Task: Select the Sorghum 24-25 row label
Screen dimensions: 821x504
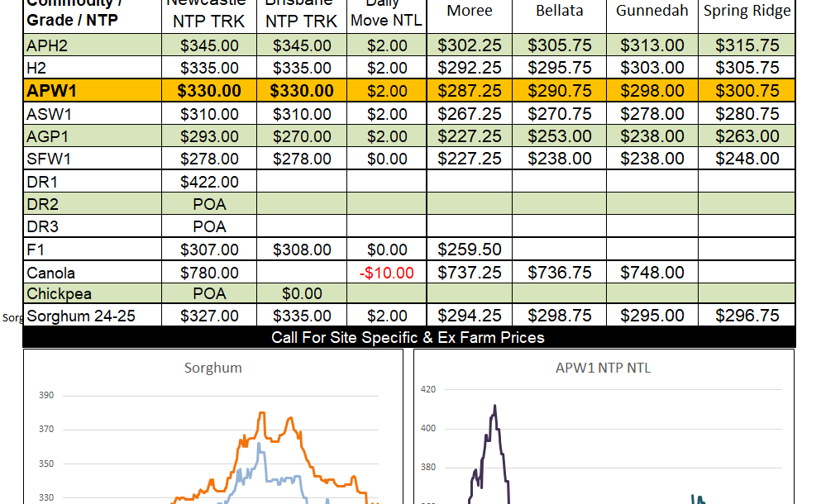Action: pos(81,316)
